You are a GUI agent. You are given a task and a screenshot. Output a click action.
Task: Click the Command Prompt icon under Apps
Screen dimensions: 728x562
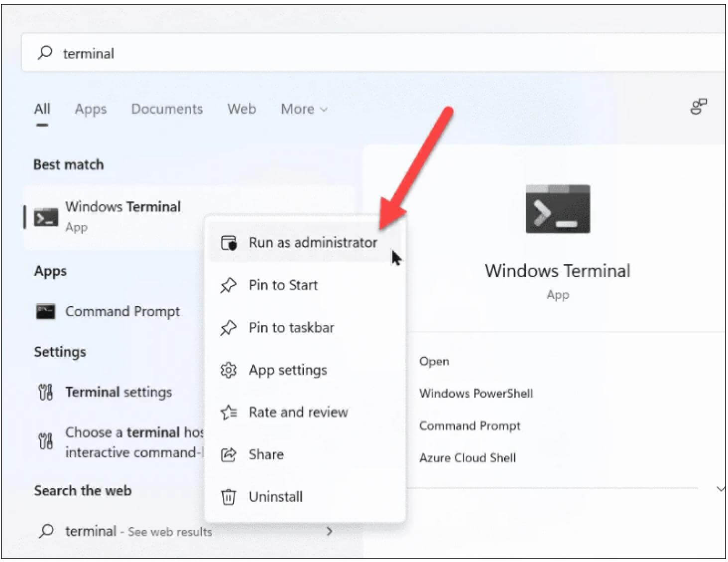[45, 311]
